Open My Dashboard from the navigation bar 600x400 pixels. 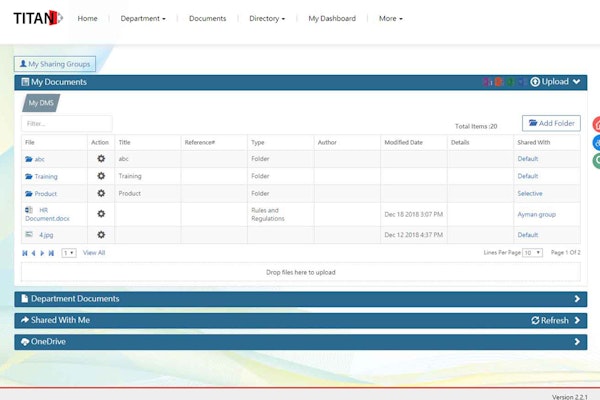(331, 18)
